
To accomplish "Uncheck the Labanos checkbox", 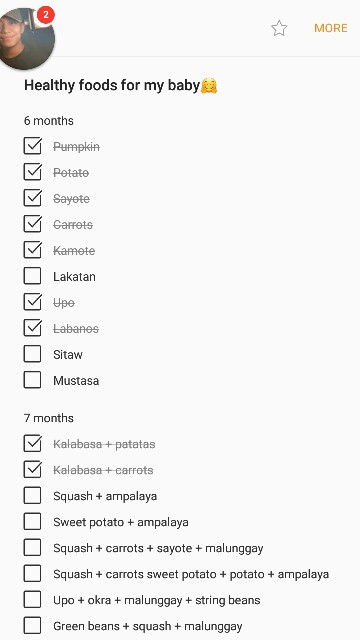I will tap(33, 328).
